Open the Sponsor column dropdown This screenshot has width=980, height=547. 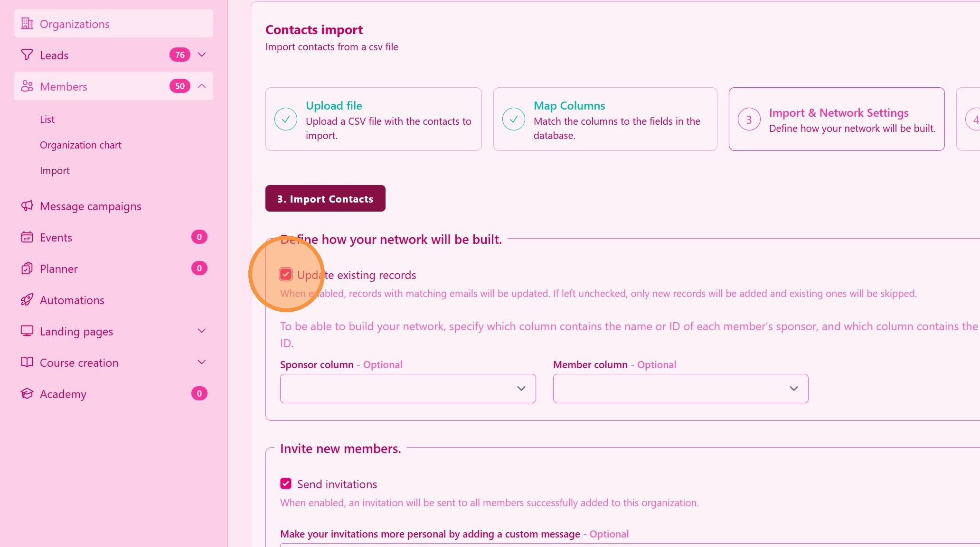pyautogui.click(x=408, y=389)
